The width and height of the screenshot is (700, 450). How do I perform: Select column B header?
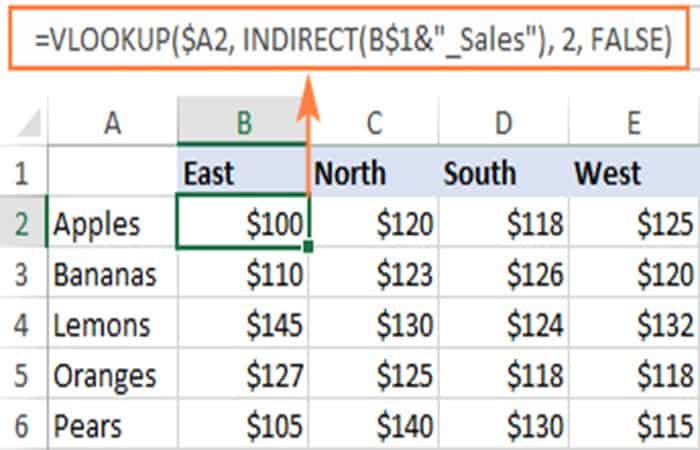click(243, 123)
